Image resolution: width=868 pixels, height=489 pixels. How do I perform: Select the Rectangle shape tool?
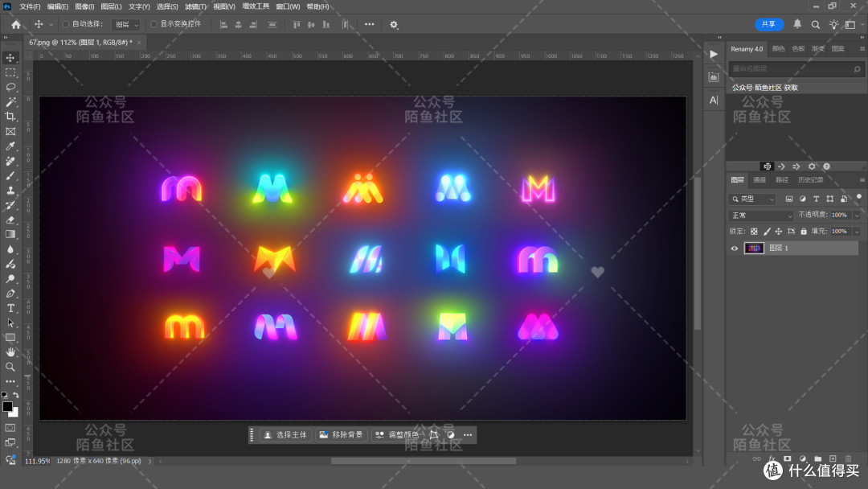tap(10, 337)
